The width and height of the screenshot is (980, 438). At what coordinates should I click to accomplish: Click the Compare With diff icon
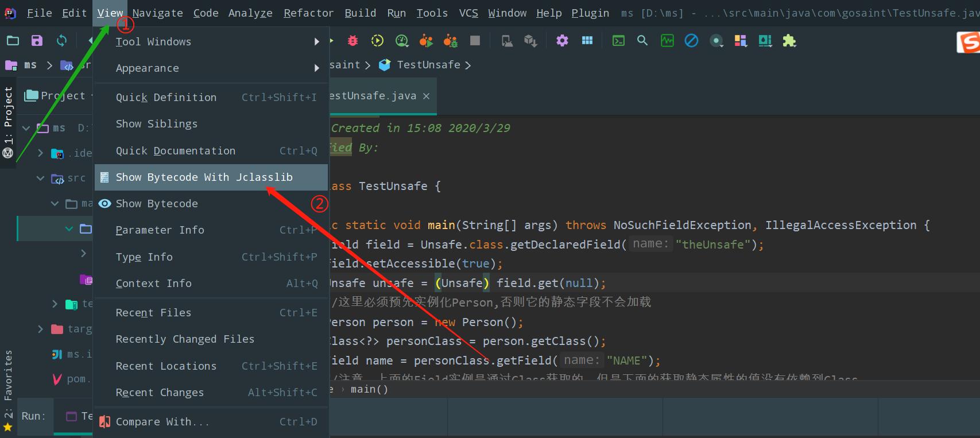[104, 422]
